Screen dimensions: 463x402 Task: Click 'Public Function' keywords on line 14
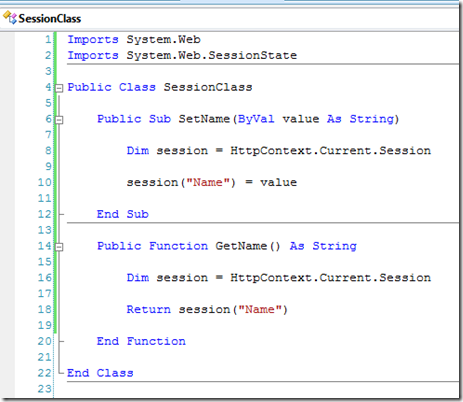(x=152, y=246)
